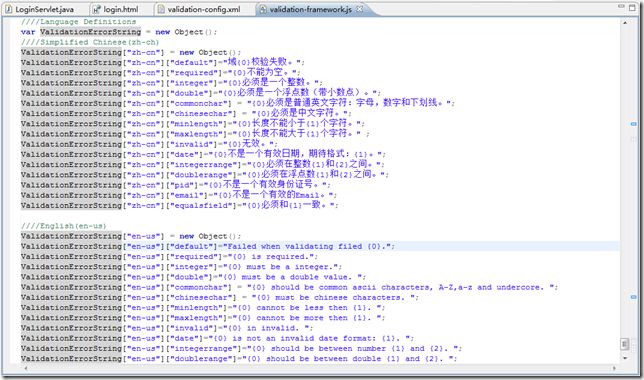
Task: Click the zh-cn "required" message line
Action: coord(161,73)
